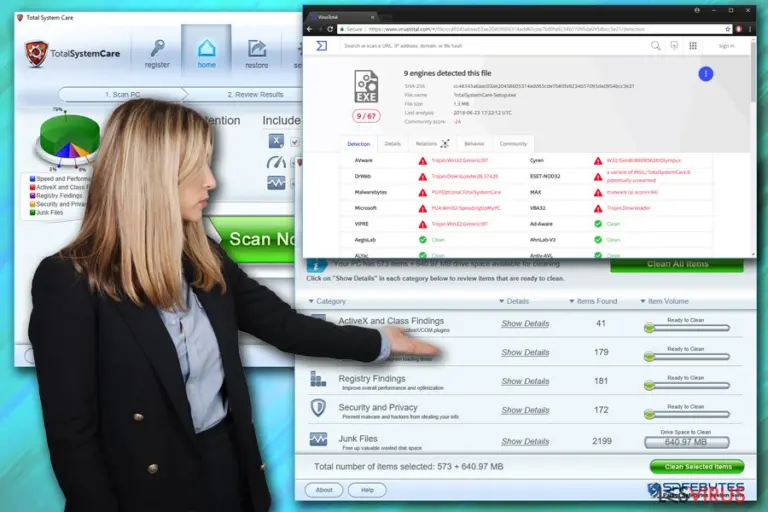The width and height of the screenshot is (768, 512).
Task: Click the waveform icon under Include
Action: [276, 183]
